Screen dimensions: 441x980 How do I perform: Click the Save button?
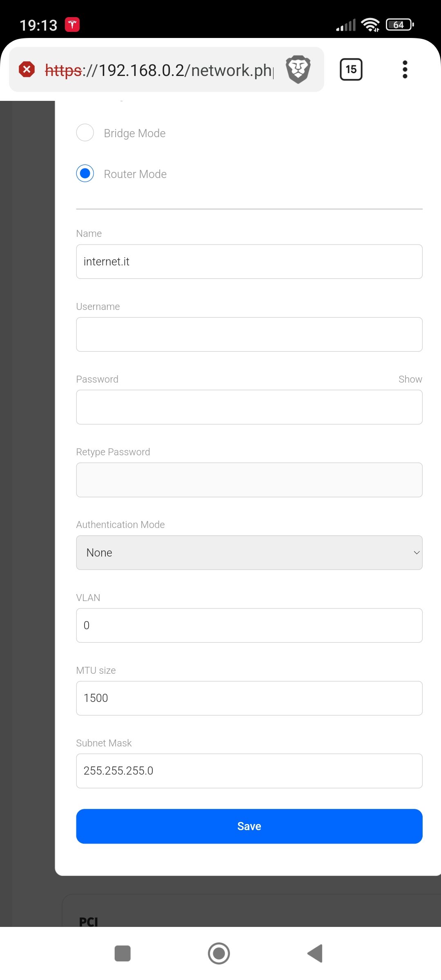point(249,826)
